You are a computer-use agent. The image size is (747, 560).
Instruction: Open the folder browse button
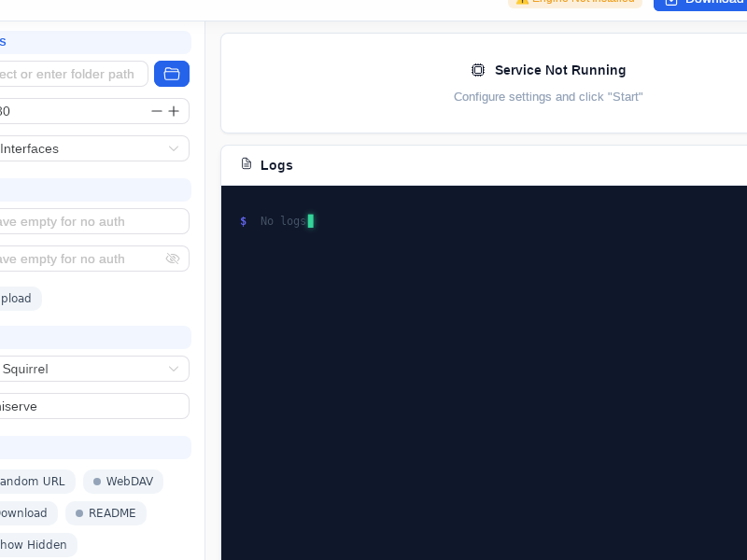[x=172, y=74]
